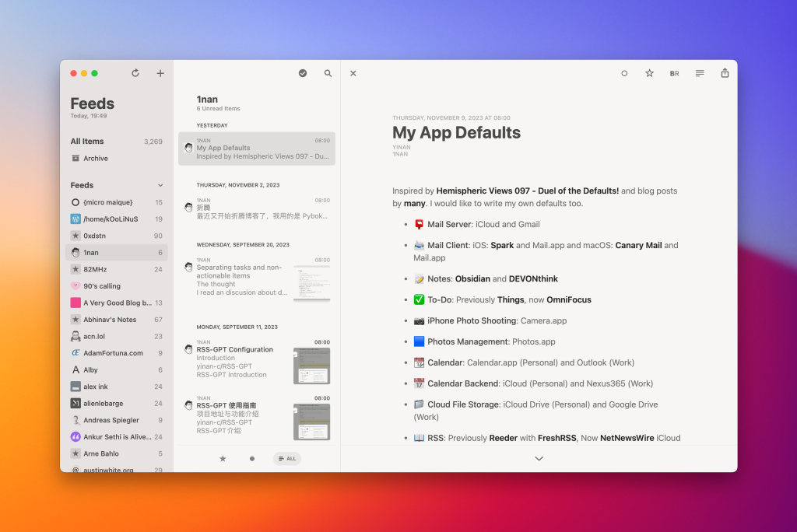Open search with the magnifier icon

pos(327,72)
